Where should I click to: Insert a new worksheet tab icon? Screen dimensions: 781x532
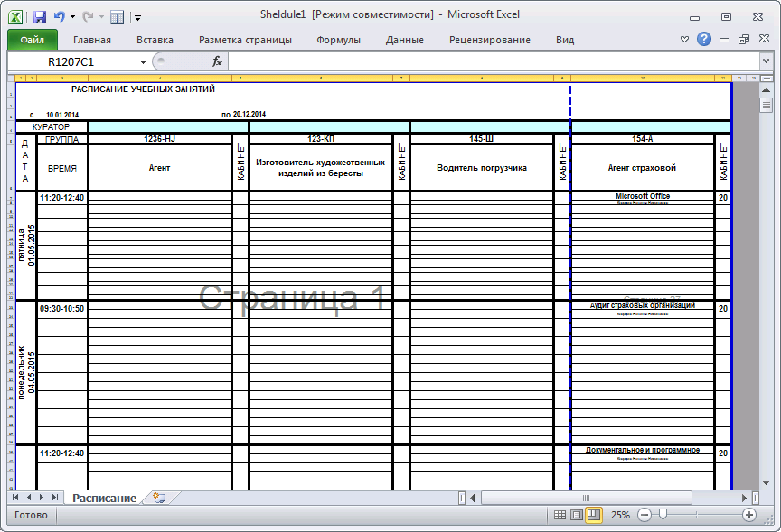point(159,498)
